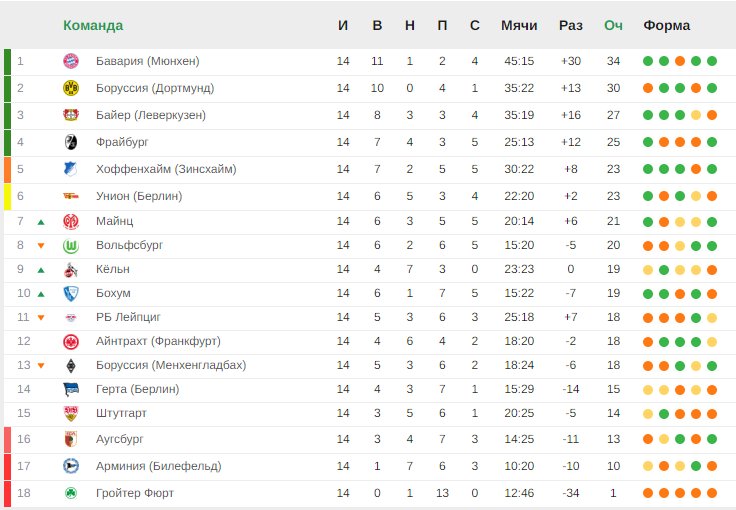736x510 pixels.
Task: Open the Боруссия (Менхенгладбах) team link
Action: [x=171, y=365]
